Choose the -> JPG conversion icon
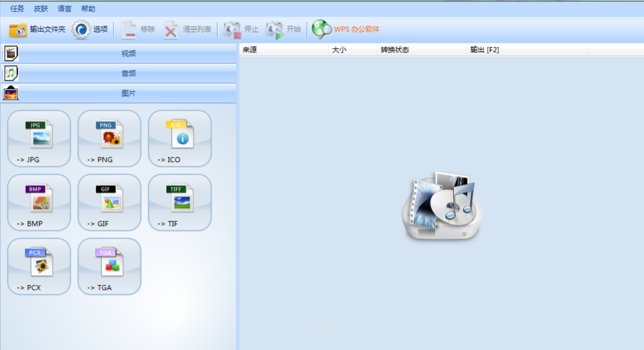 (x=39, y=138)
